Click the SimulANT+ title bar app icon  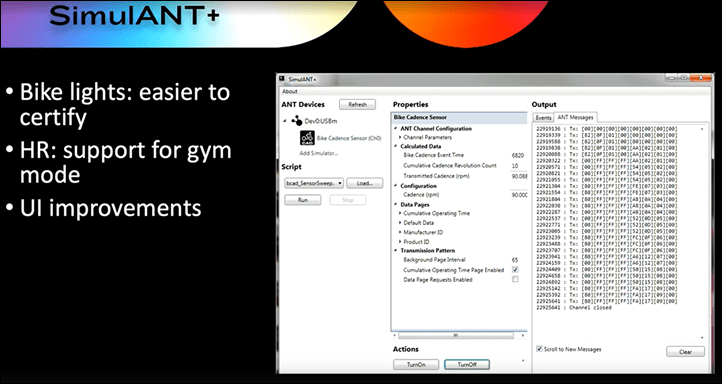click(282, 79)
